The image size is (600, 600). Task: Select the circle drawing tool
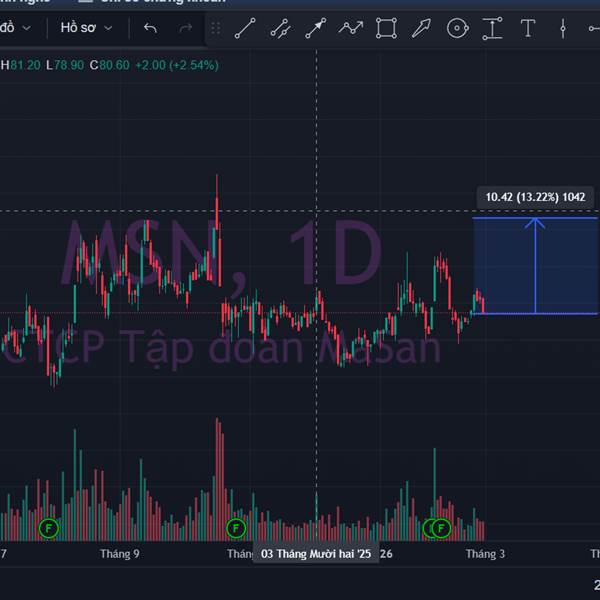tap(458, 28)
